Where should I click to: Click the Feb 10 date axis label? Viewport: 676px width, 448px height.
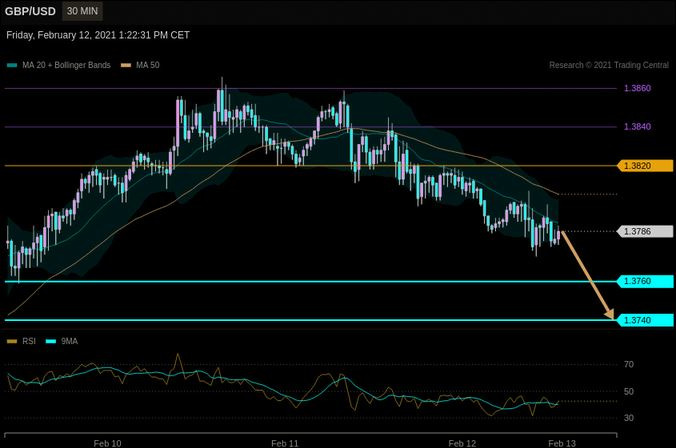[107, 443]
